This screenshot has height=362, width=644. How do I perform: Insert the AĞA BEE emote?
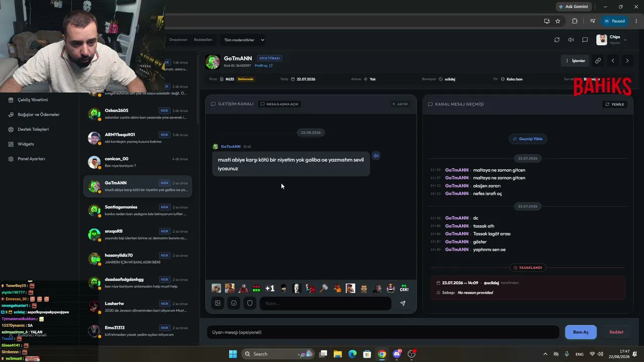point(257,289)
